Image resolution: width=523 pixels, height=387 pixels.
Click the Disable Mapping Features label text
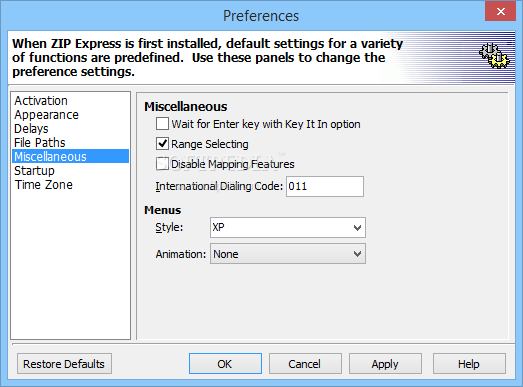(233, 164)
